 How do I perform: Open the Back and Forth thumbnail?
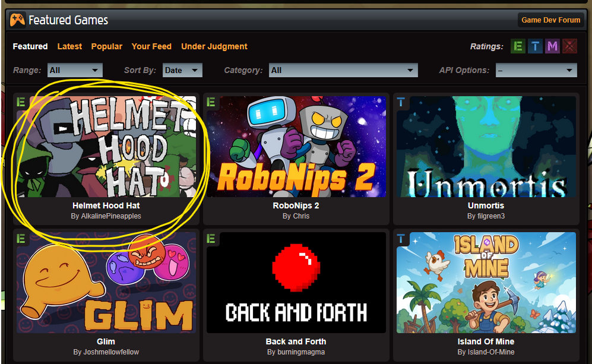(296, 283)
